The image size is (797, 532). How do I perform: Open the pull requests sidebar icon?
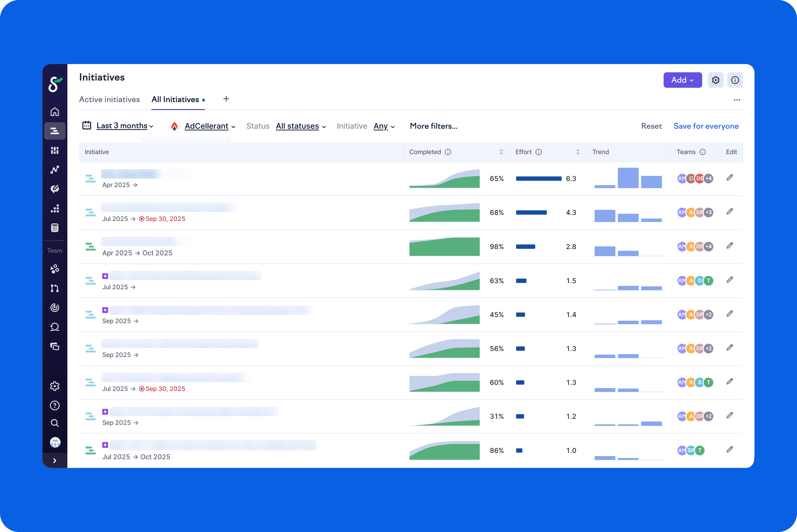pyautogui.click(x=55, y=288)
